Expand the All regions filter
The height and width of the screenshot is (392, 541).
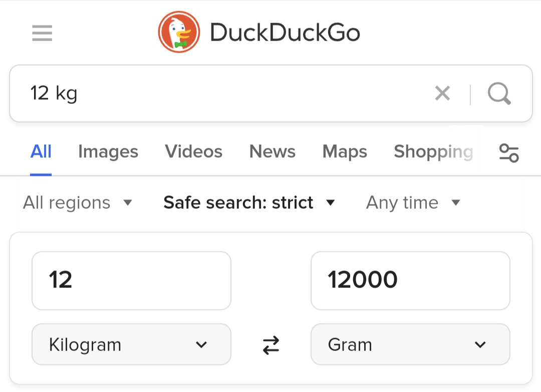(77, 203)
